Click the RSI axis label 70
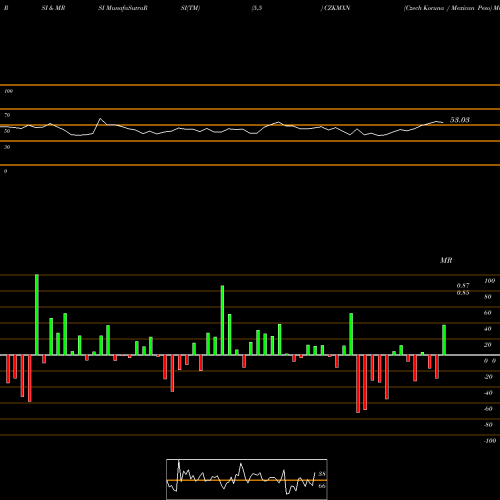Viewport: 500px width, 500px height. pos(7,115)
